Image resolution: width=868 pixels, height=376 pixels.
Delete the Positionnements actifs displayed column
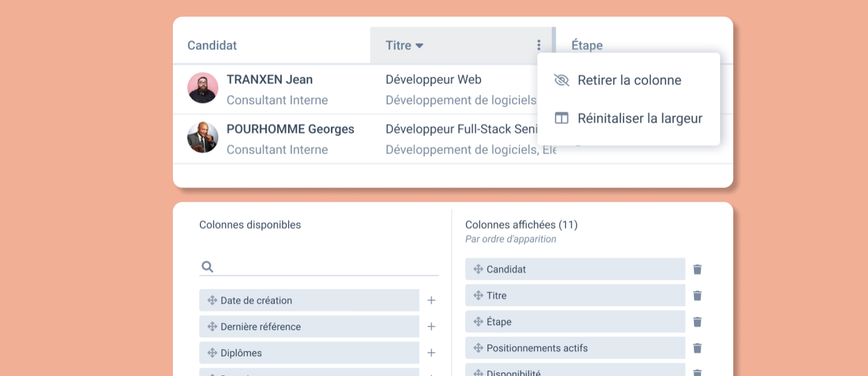point(697,348)
